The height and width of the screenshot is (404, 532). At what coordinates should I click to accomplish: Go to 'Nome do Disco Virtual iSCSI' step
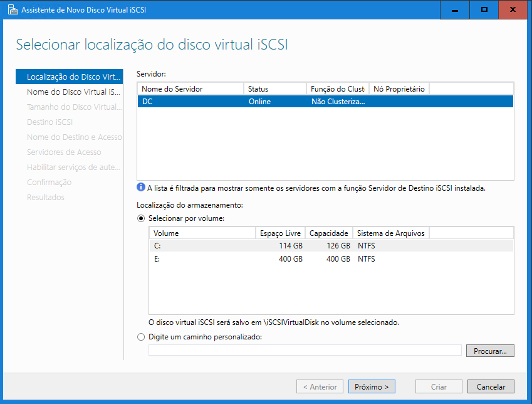(x=73, y=92)
